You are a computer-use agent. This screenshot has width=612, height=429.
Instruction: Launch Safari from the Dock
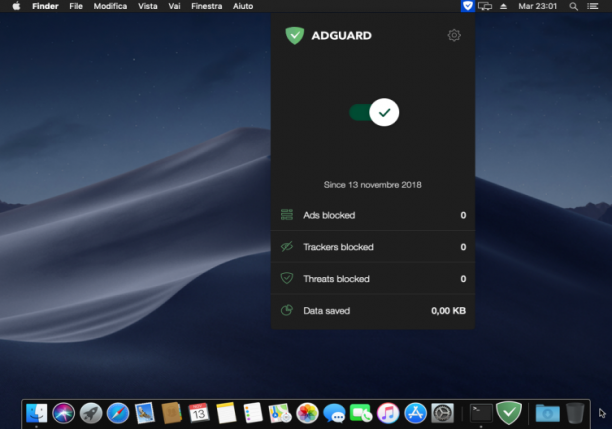117,413
